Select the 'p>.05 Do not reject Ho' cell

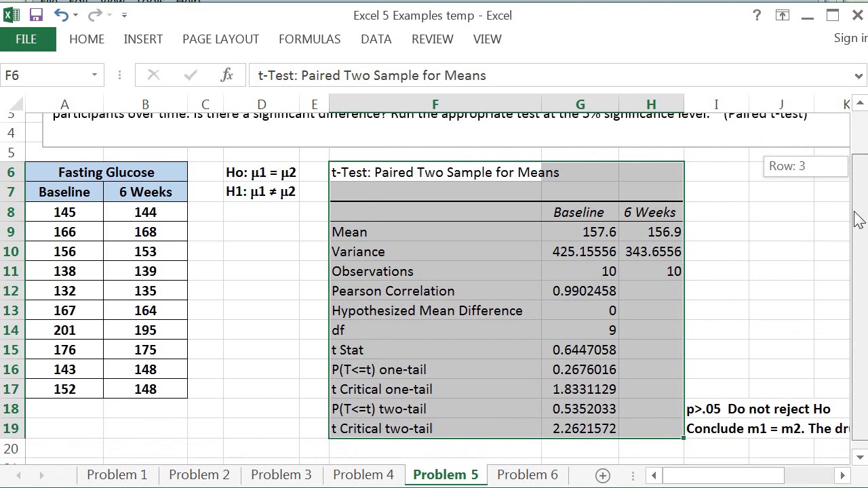click(758, 409)
